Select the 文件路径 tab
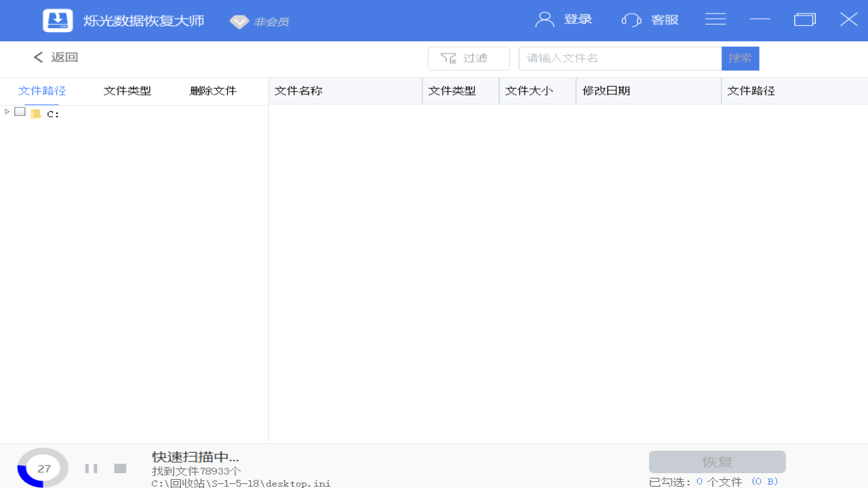The height and width of the screenshot is (488, 868). click(x=42, y=89)
